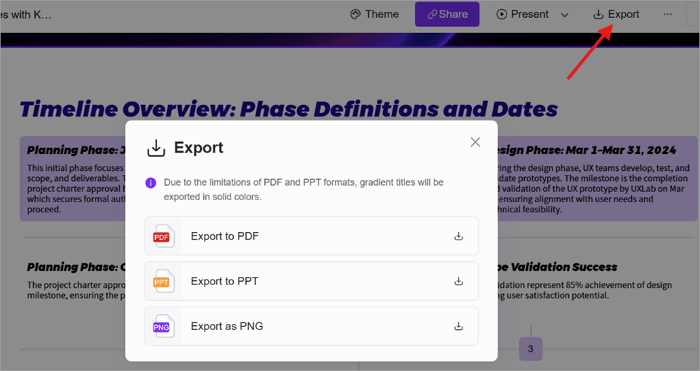Click the Export dialog title text
This screenshot has width=700, height=371.
199,148
